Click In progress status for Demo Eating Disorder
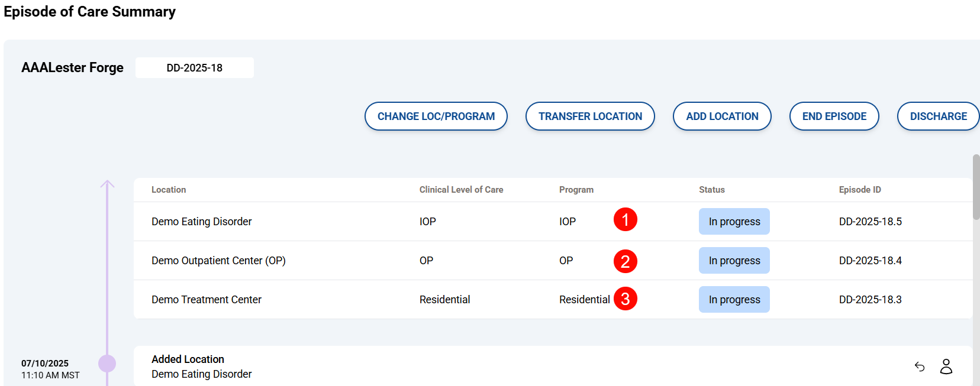The height and width of the screenshot is (386, 980). 734,222
